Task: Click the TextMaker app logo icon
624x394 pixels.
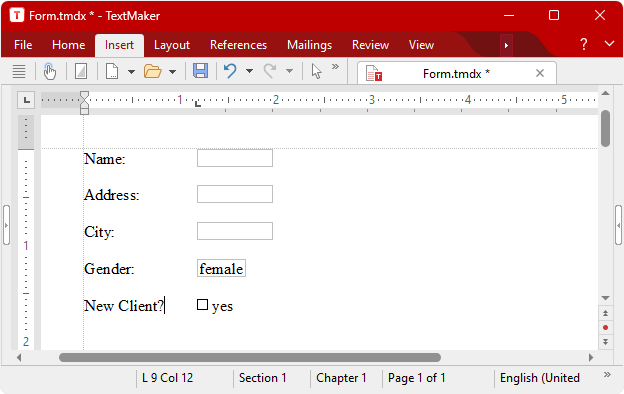Action: (17, 16)
